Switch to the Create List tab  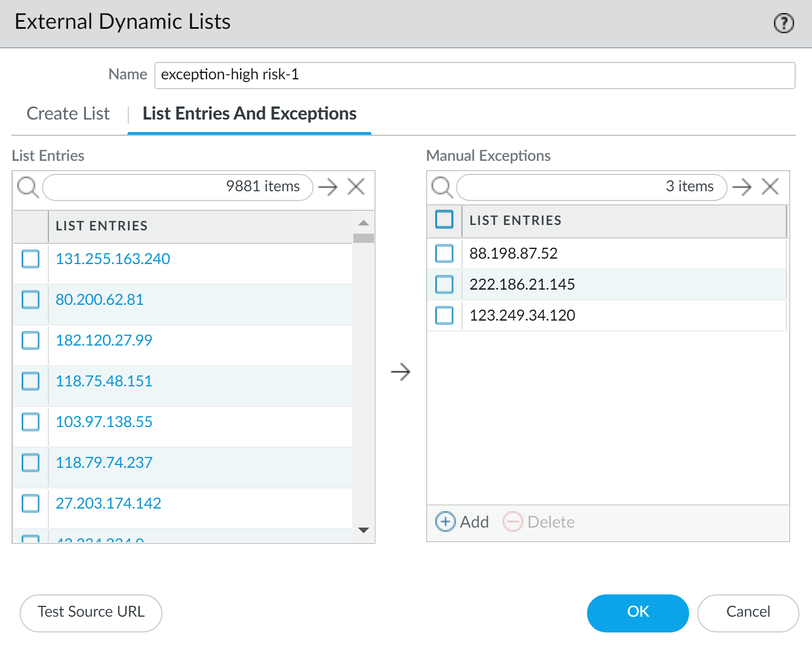pos(68,114)
